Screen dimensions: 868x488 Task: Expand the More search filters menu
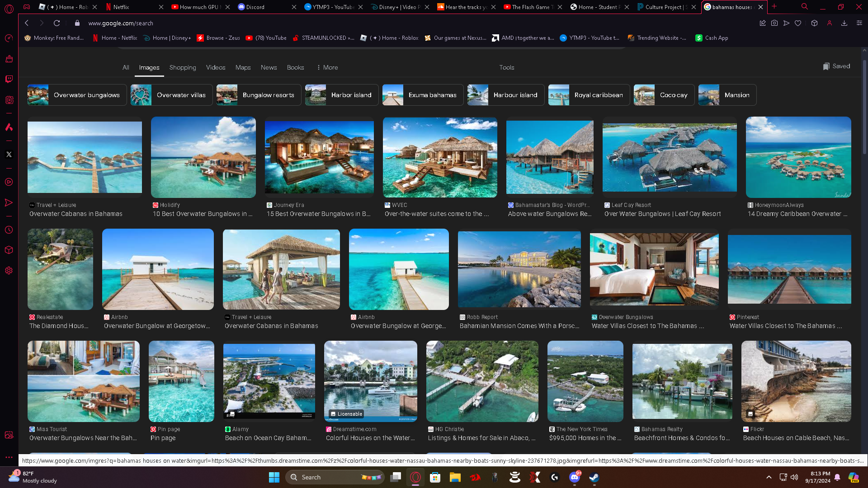pos(327,67)
